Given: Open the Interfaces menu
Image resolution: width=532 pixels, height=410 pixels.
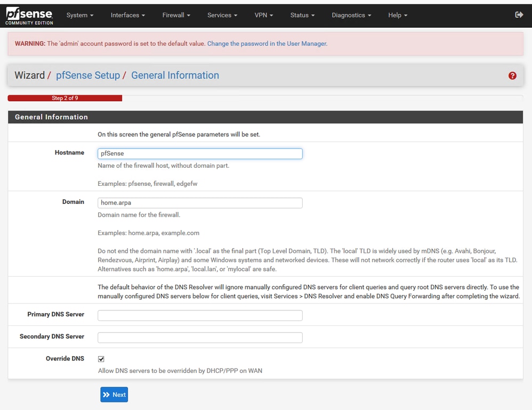Looking at the screenshot, I should point(127,15).
